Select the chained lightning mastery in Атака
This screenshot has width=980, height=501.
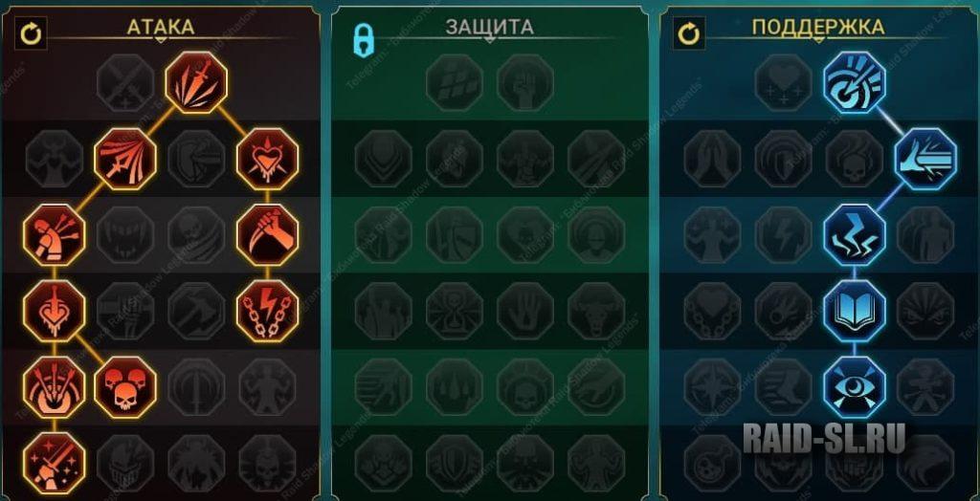click(x=268, y=311)
